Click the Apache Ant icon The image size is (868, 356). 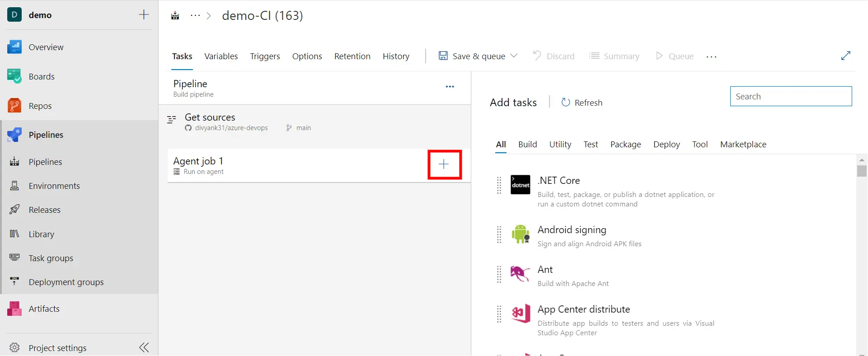tap(520, 274)
